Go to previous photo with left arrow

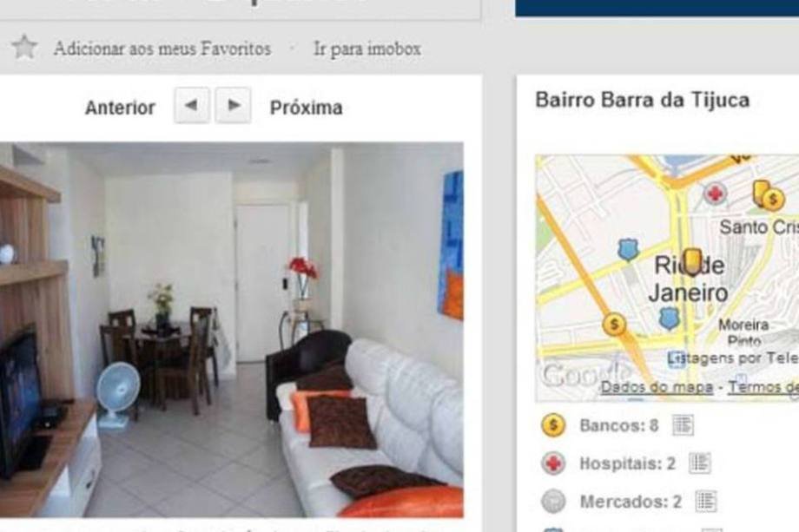tap(192, 105)
